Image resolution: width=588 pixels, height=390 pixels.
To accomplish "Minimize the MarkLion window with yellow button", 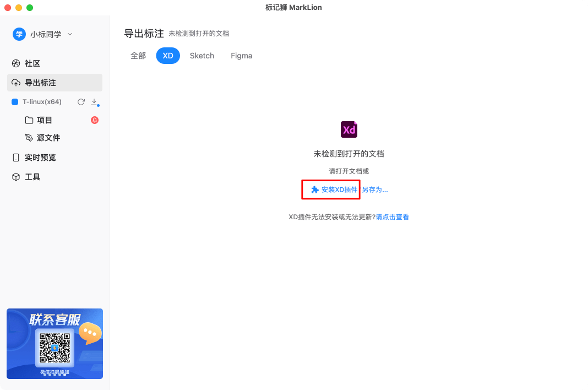I will click(19, 8).
